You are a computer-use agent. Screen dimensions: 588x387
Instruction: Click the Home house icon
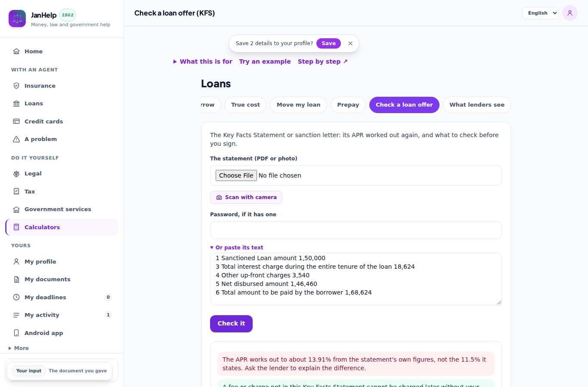(x=16, y=51)
